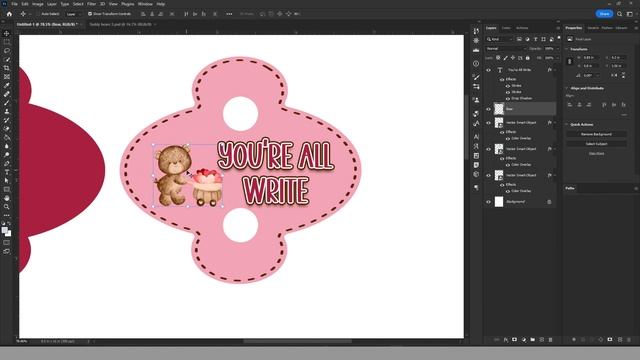Screen dimensions: 640x360
Task: Hide the third Vector Smart Object layer
Action: coord(489,175)
